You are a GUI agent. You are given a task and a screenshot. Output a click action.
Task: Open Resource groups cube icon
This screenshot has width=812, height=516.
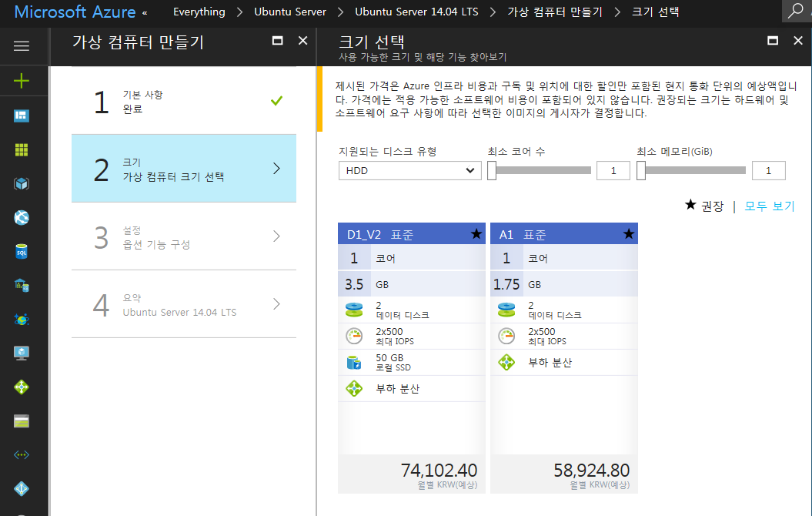[22, 184]
